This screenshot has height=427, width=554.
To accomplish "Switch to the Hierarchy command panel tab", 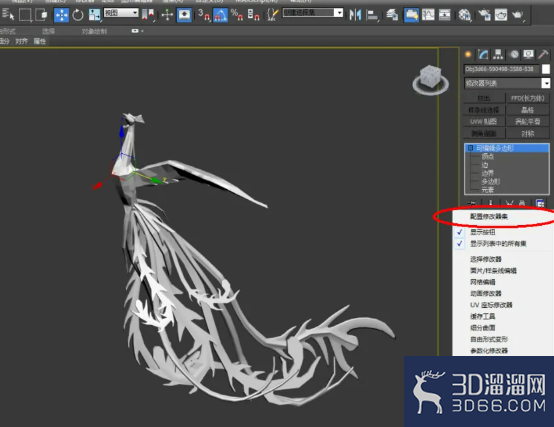I will [498, 54].
